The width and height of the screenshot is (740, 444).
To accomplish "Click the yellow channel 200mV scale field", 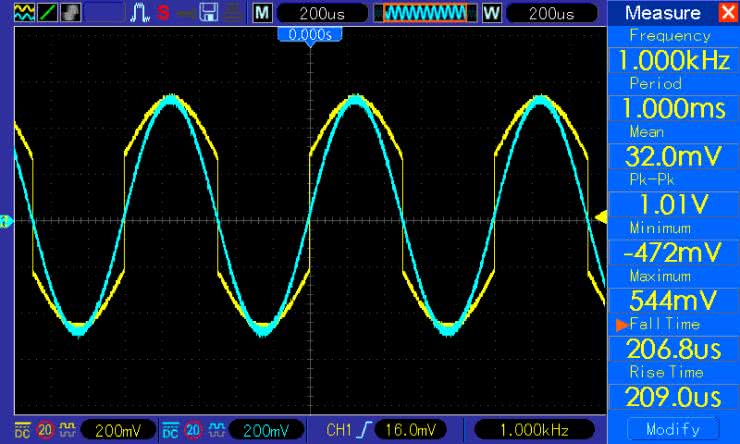I will coord(118,431).
